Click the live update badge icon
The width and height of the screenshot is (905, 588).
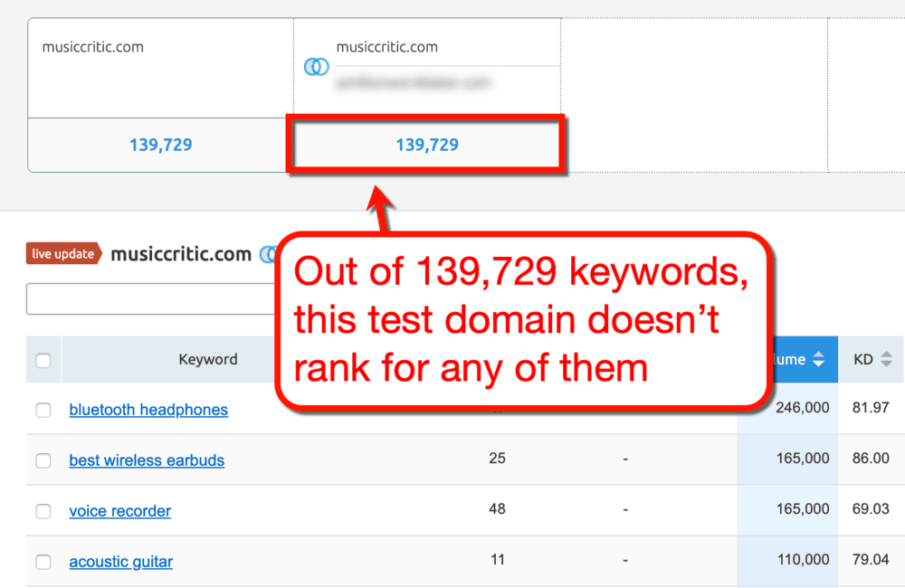click(x=62, y=254)
